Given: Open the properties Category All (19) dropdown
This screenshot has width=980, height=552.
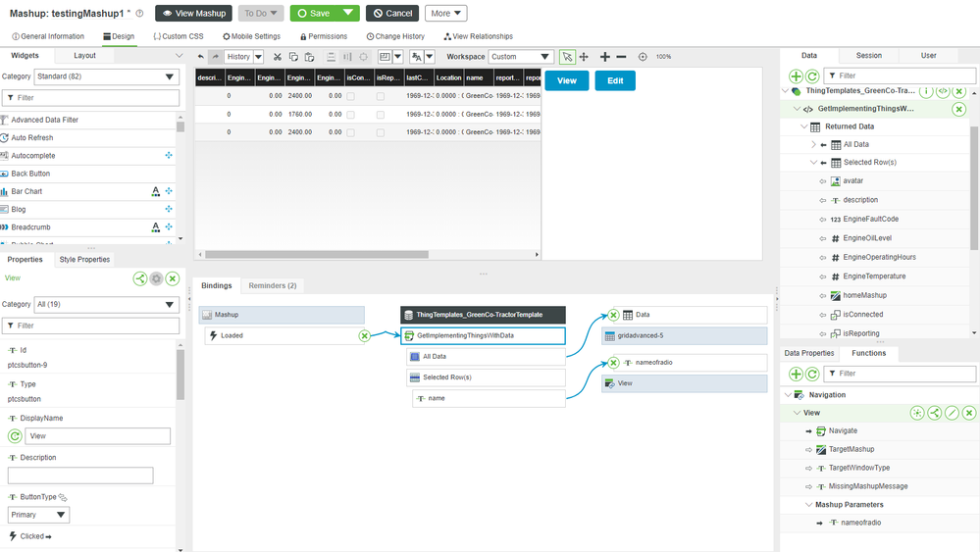Looking at the screenshot, I should pos(106,305).
